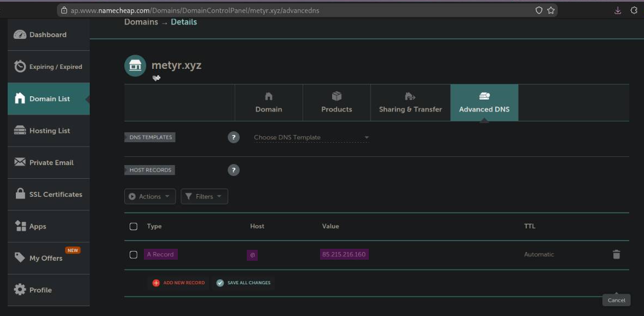Select the Advanced DNS tab
Viewport: 644px width, 316px height.
tap(484, 103)
